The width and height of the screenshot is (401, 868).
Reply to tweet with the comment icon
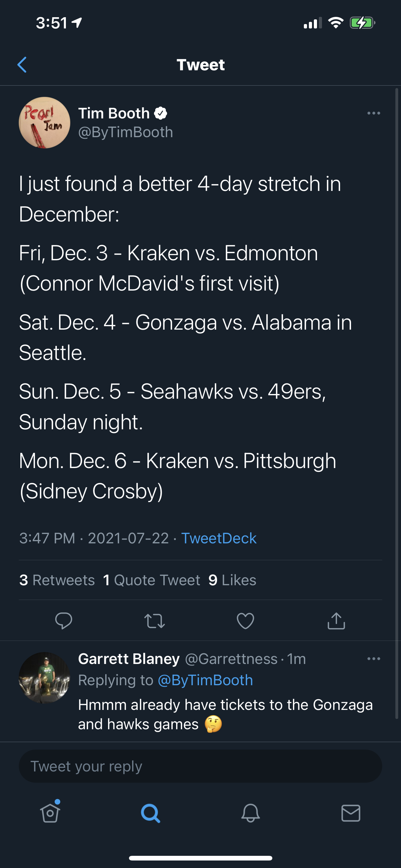(x=63, y=620)
